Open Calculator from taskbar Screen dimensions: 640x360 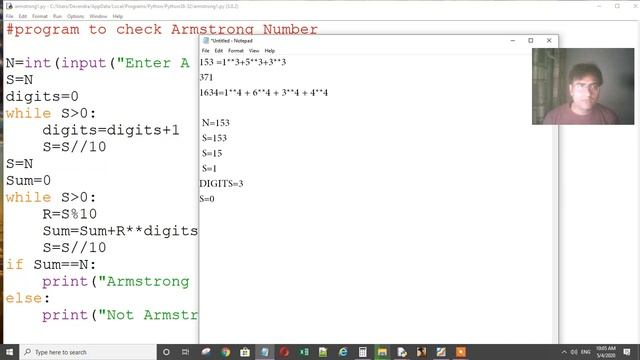tap(362, 352)
